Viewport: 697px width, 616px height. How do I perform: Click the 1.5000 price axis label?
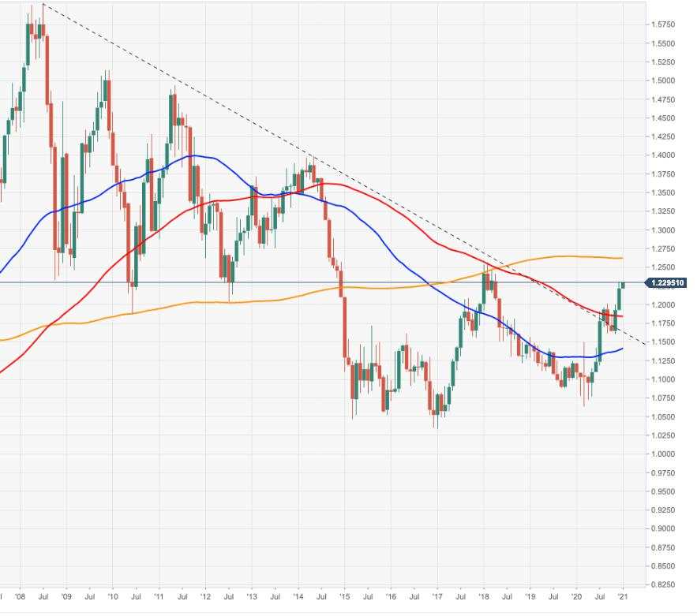point(663,80)
